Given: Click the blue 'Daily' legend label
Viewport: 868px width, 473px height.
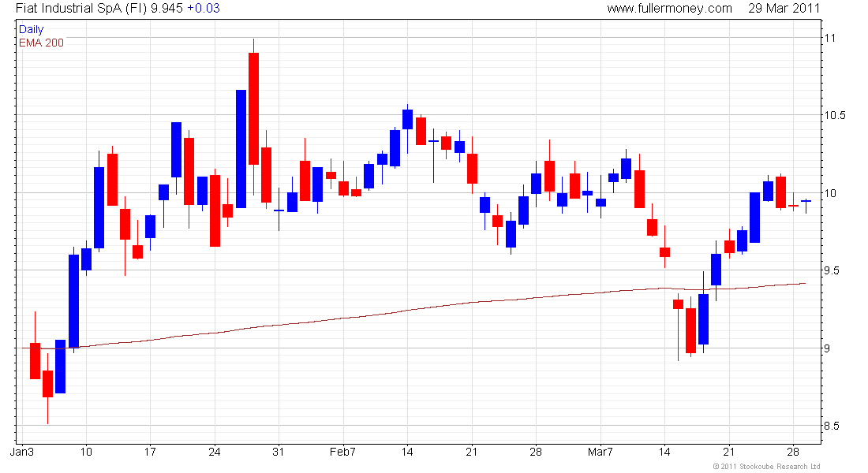Looking at the screenshot, I should click(x=31, y=29).
